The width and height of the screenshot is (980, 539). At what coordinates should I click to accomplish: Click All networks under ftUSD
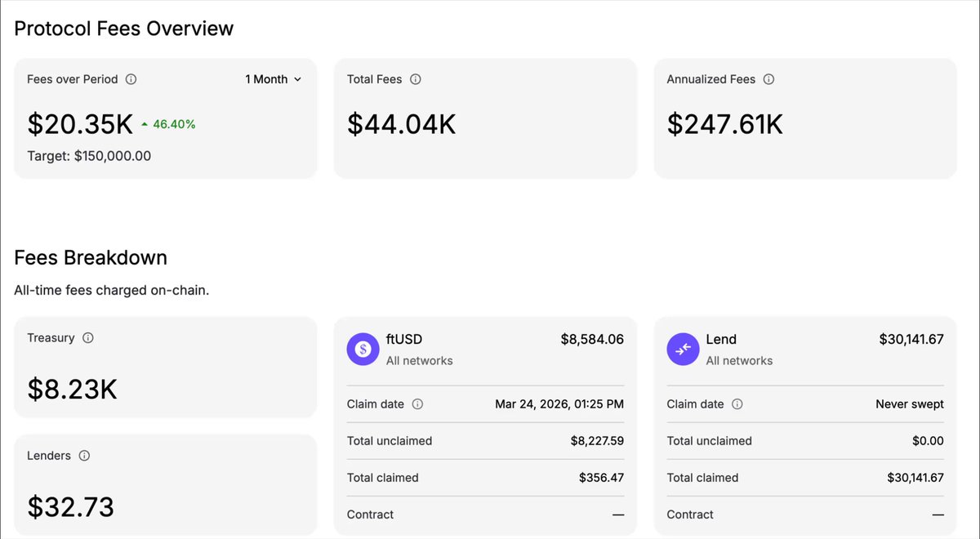[420, 360]
